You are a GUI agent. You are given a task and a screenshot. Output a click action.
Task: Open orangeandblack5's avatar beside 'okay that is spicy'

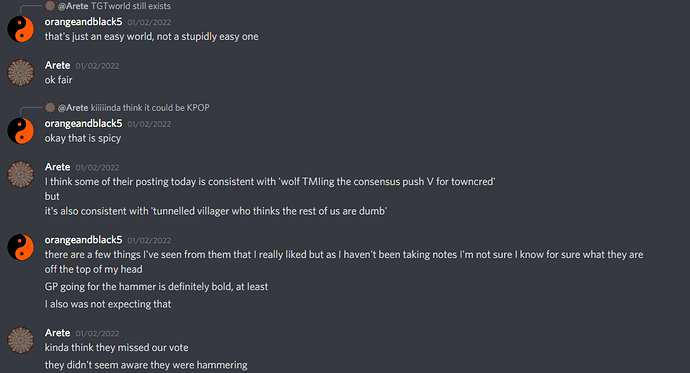click(20, 131)
